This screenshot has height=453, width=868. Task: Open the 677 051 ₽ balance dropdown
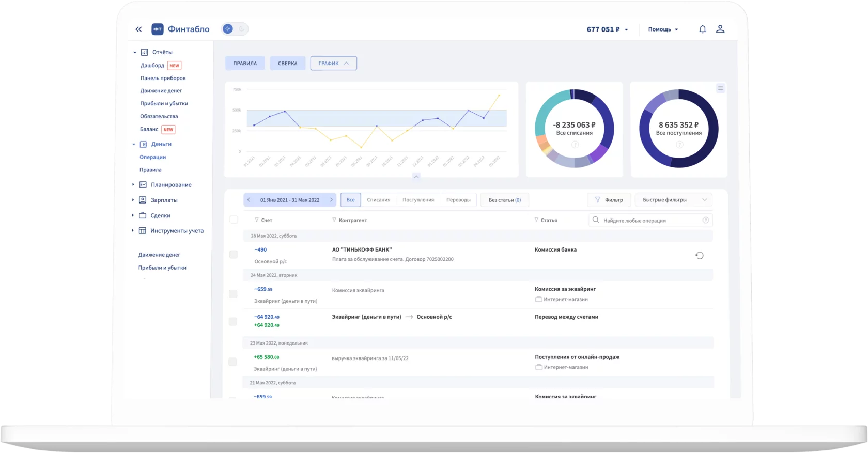(607, 29)
